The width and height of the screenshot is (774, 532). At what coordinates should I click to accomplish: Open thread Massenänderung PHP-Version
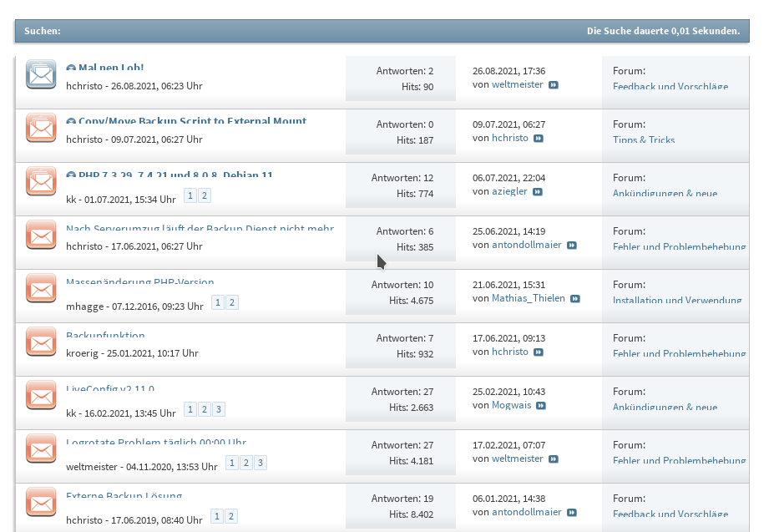[140, 281]
